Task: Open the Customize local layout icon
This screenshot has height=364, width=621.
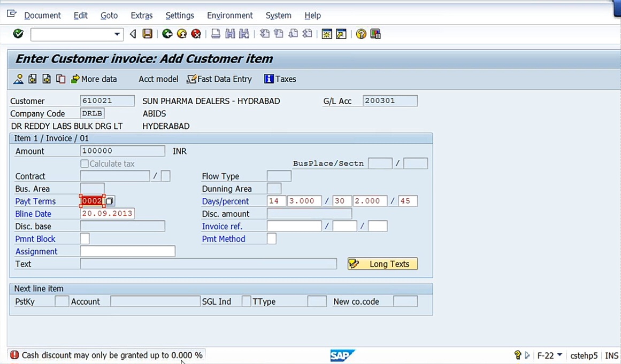Action: 375,34
